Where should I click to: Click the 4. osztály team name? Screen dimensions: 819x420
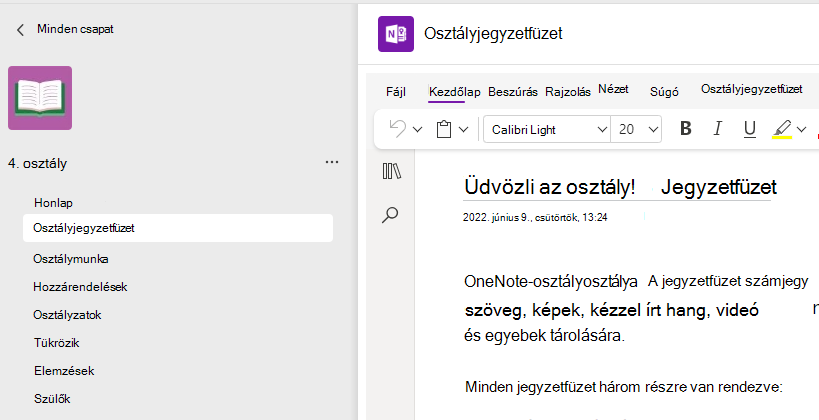pyautogui.click(x=38, y=164)
